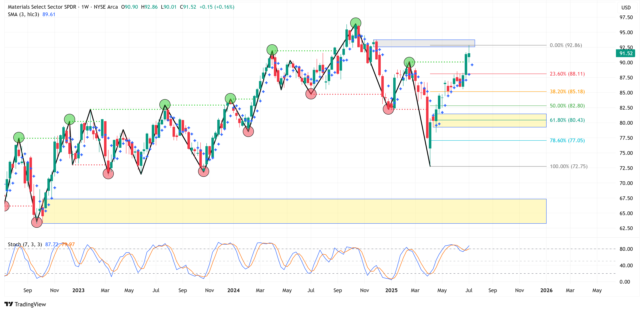Select the SMA (3, hlc3) indicator legend
Image resolution: width=644 pixels, height=312 pixels.
click(23, 15)
